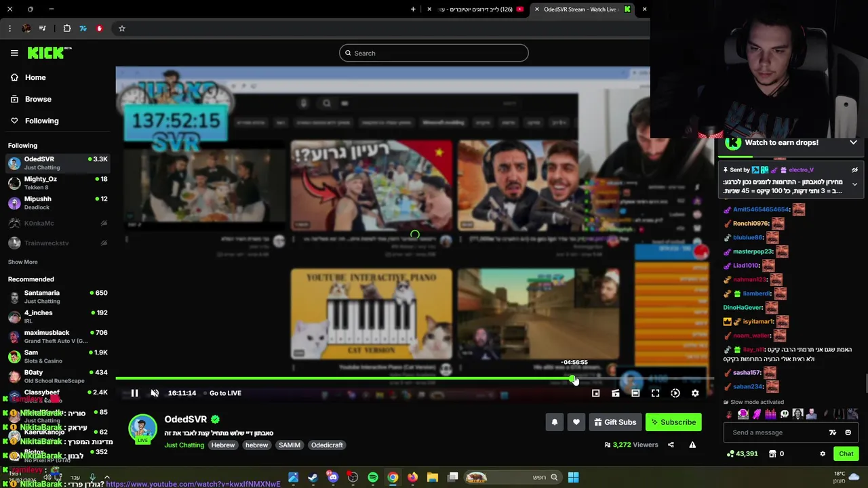Insert the green equalizer emote
The width and height of the screenshot is (868, 488).
point(770,414)
